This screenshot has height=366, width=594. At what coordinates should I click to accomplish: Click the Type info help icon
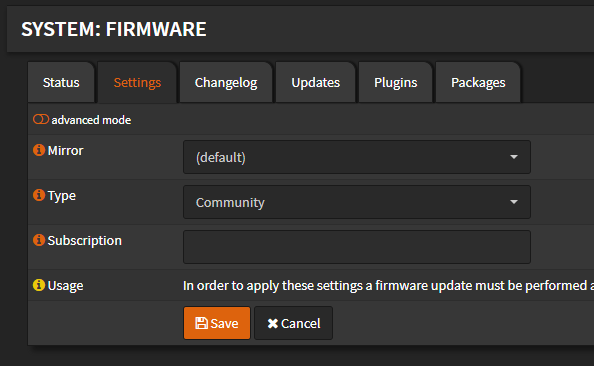(x=39, y=195)
